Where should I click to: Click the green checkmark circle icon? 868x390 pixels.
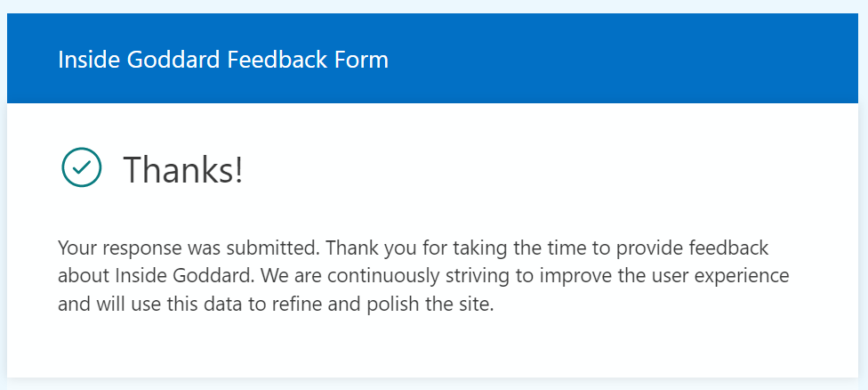[x=82, y=167]
